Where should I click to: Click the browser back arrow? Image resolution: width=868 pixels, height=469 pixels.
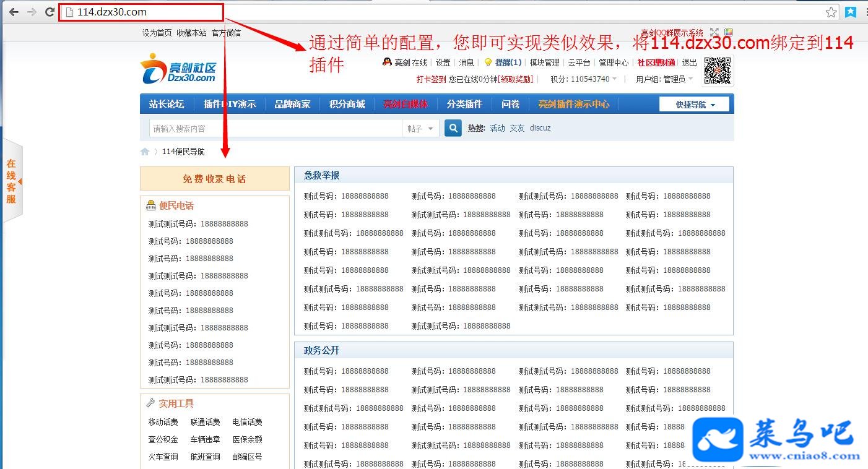(13, 12)
